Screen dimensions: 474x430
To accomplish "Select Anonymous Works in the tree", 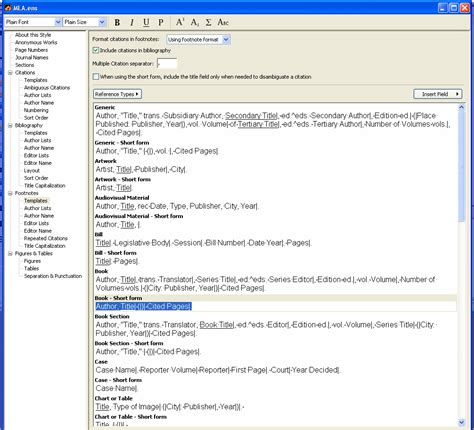I will pyautogui.click(x=36, y=42).
